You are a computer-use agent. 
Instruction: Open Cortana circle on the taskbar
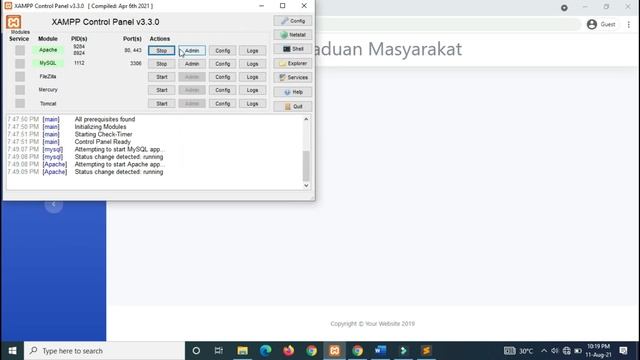click(x=196, y=351)
